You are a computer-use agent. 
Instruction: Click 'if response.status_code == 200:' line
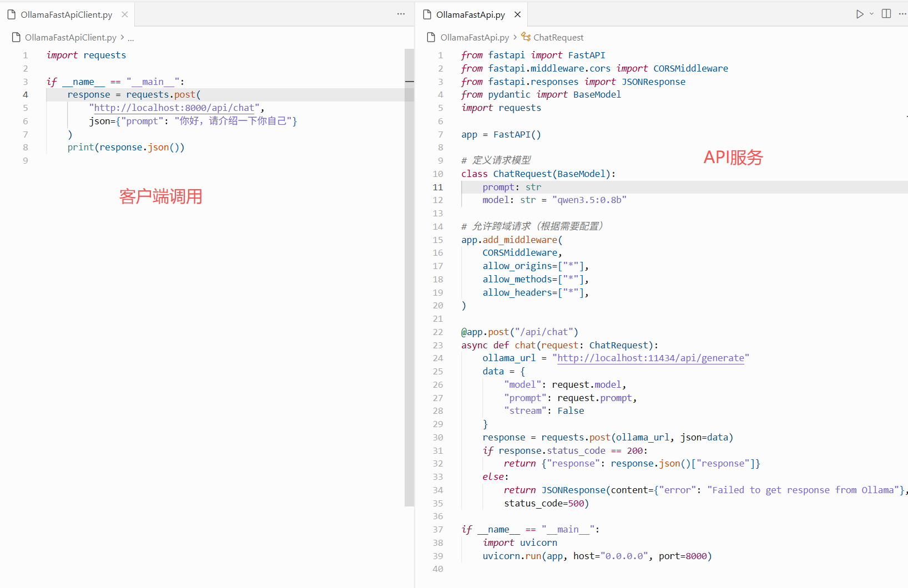coord(565,450)
